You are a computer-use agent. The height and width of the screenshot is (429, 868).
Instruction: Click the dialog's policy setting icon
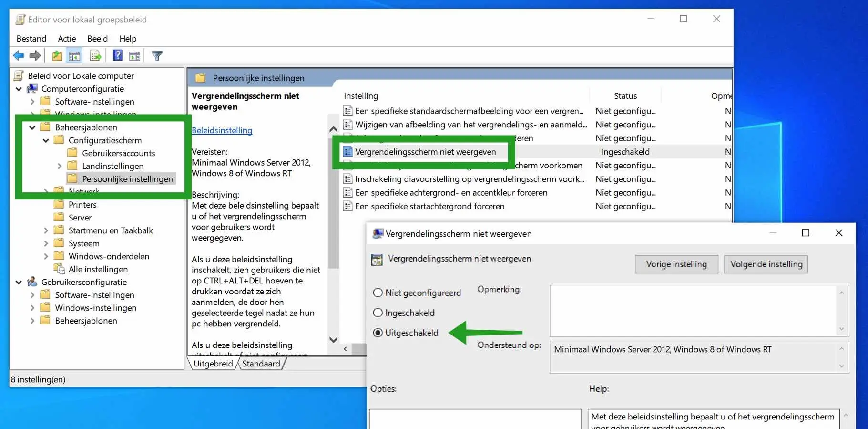[x=377, y=260]
